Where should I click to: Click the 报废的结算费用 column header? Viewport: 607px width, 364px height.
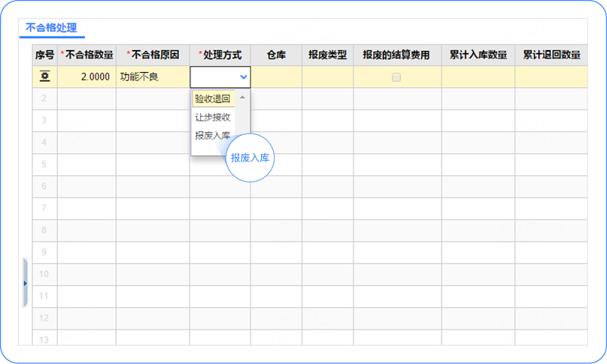397,55
